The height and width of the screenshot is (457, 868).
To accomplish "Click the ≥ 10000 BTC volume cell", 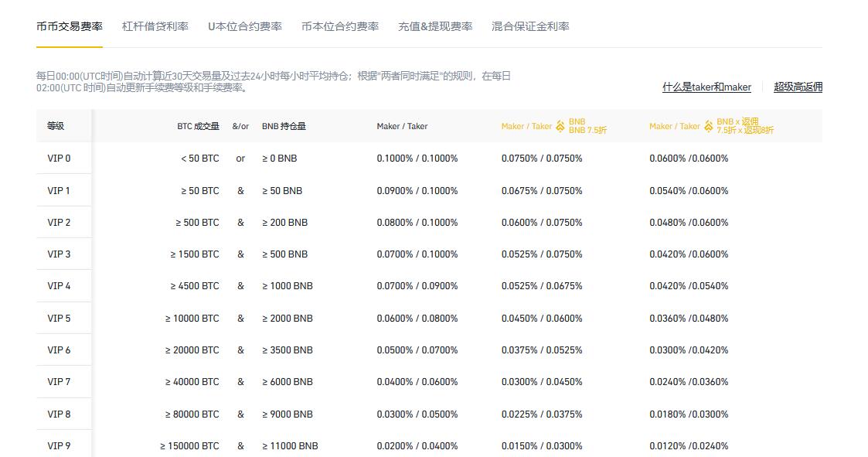I will [192, 319].
